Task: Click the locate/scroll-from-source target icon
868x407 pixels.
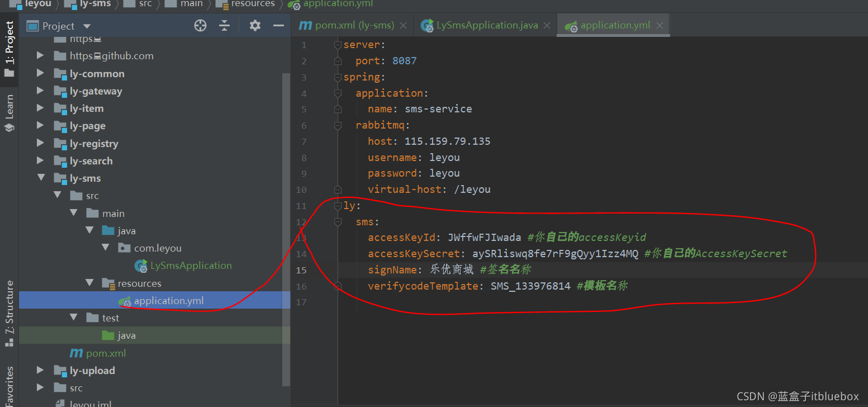Action: coord(200,26)
